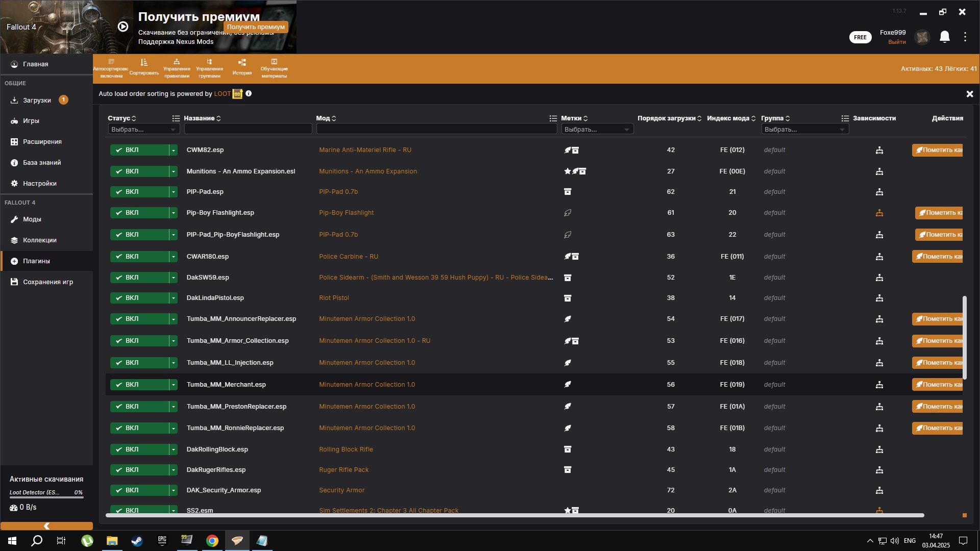
Task: Open dependencies icon for Pip-Boy Flashlight.esp
Action: coord(879,213)
